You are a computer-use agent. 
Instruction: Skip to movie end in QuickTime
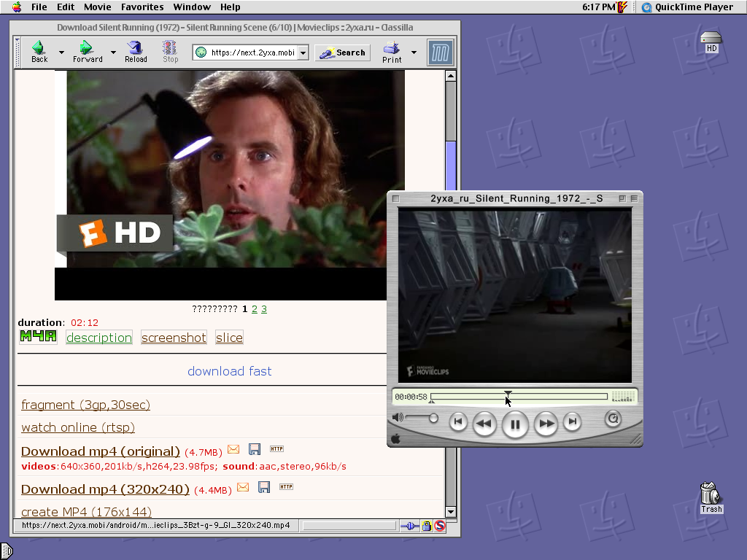[572, 421]
